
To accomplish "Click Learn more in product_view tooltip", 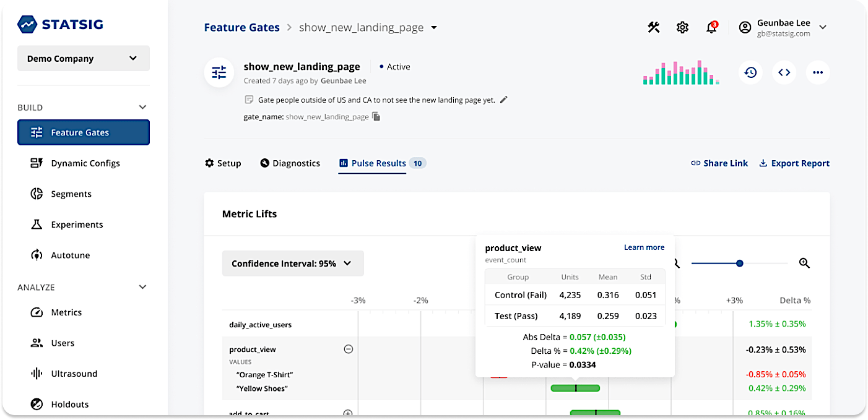I will 644,247.
